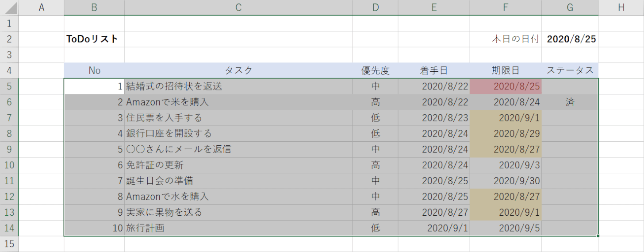Select row 3 header

(9, 55)
